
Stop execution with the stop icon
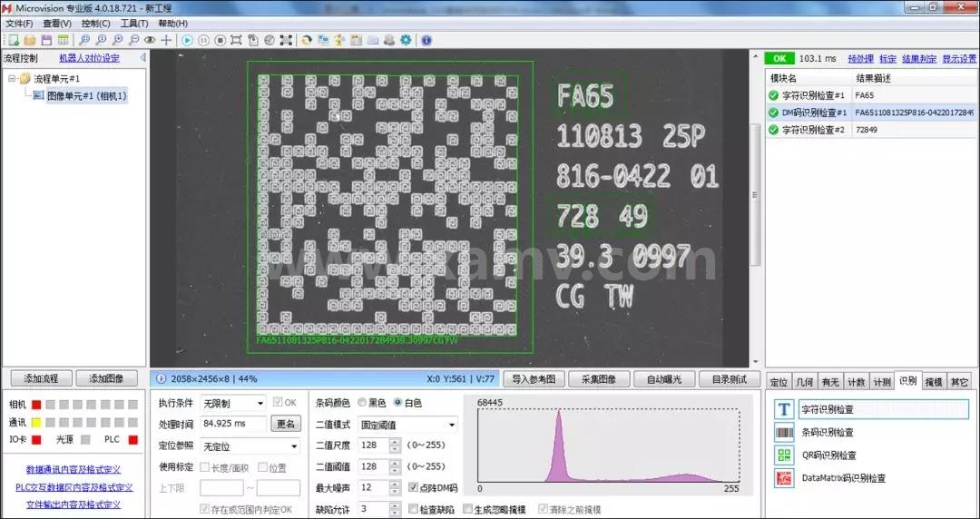(x=220, y=40)
